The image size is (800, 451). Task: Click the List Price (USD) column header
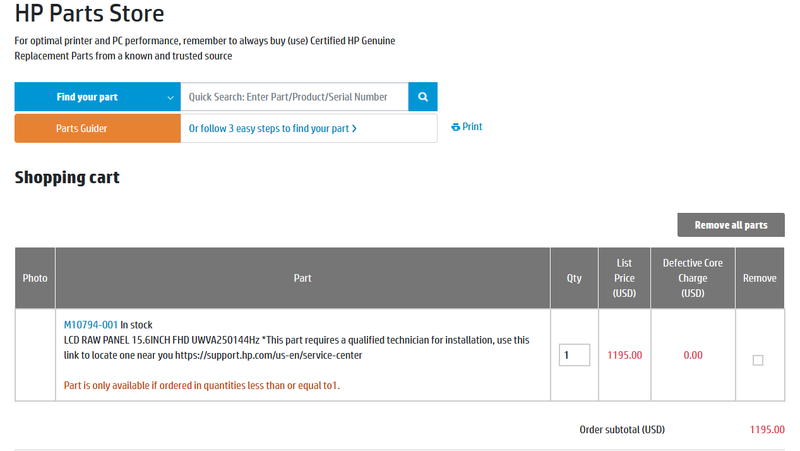[624, 278]
